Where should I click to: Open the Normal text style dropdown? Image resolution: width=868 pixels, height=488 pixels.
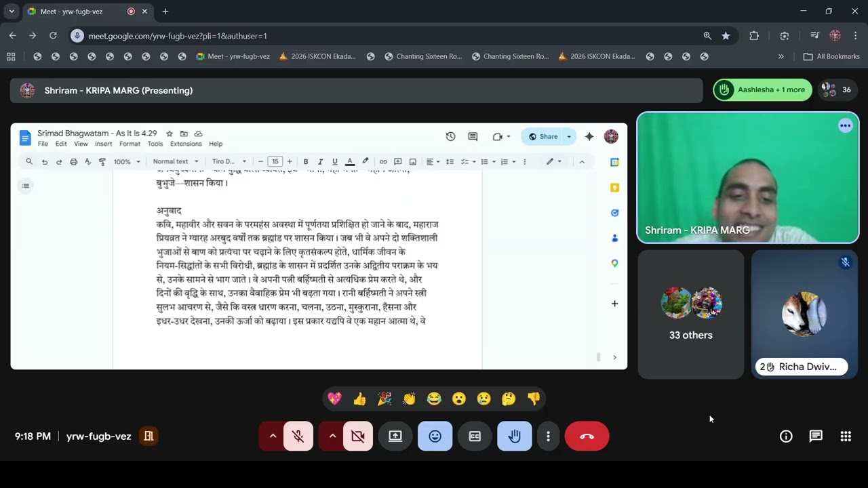pyautogui.click(x=176, y=162)
